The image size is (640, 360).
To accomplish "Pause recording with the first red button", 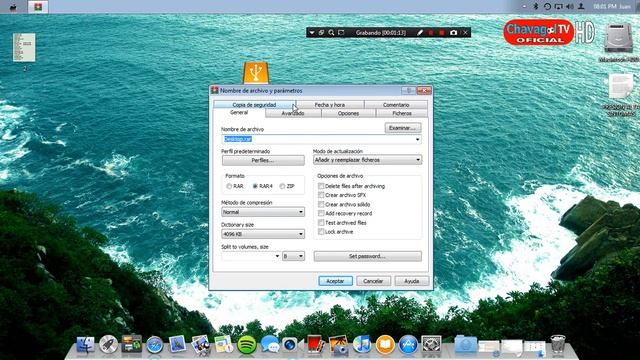I will coord(431,33).
